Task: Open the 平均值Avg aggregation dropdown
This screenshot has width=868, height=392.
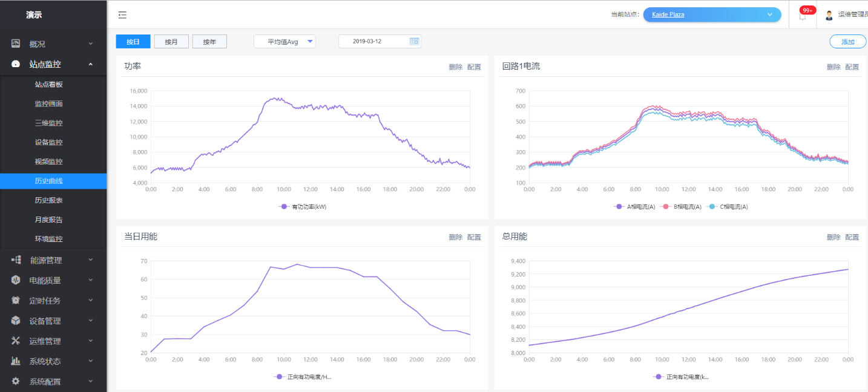Action: coord(284,42)
